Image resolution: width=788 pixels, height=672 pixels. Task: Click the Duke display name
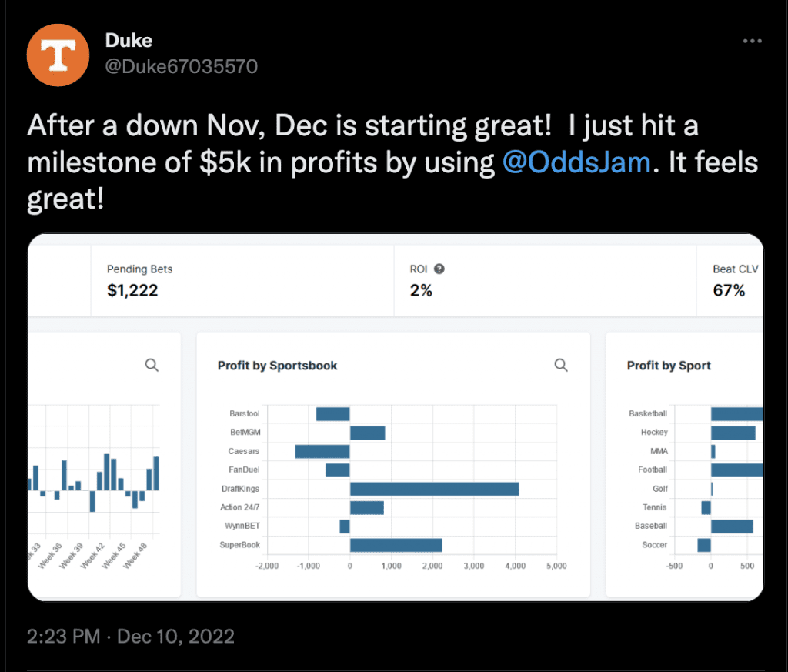coord(129,41)
